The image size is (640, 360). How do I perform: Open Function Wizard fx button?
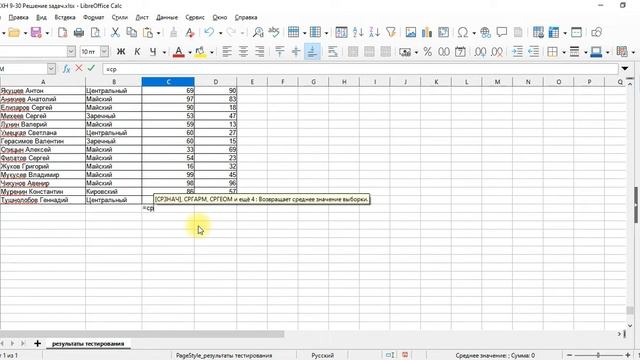click(66, 69)
